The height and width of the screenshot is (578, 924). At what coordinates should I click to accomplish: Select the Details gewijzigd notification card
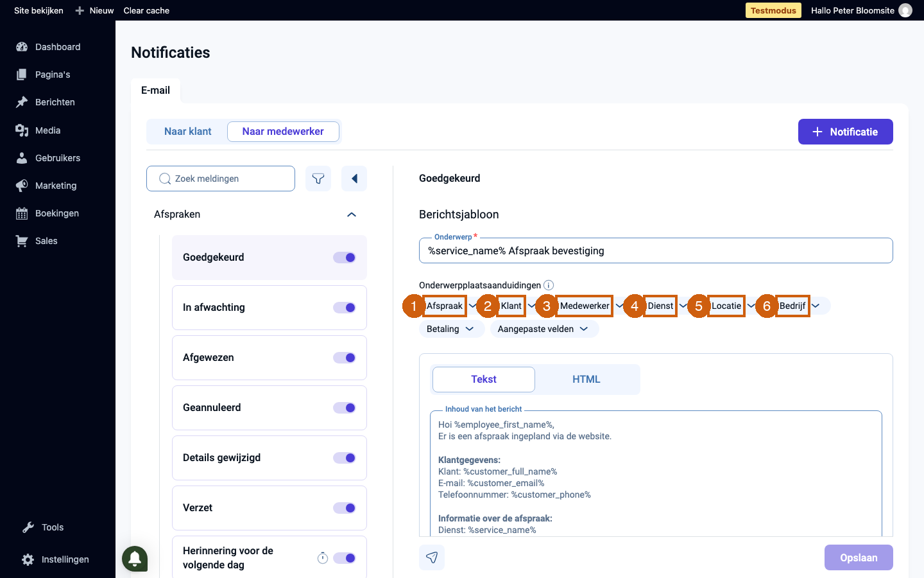coord(269,458)
